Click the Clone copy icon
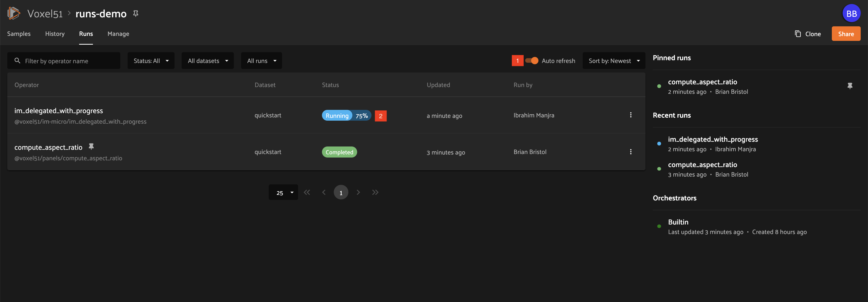Image resolution: width=868 pixels, height=302 pixels. [x=798, y=34]
